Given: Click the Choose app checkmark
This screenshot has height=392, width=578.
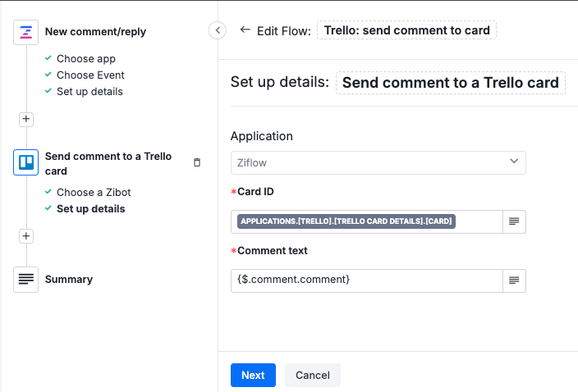Looking at the screenshot, I should 48,57.
